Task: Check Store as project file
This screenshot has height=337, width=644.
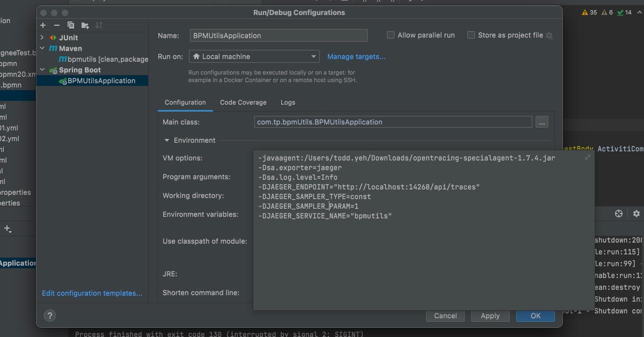Action: tap(471, 35)
